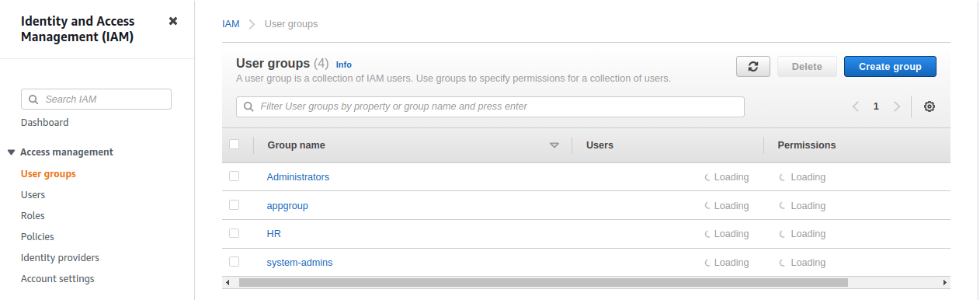Close the IAM navigation panel

click(x=173, y=21)
